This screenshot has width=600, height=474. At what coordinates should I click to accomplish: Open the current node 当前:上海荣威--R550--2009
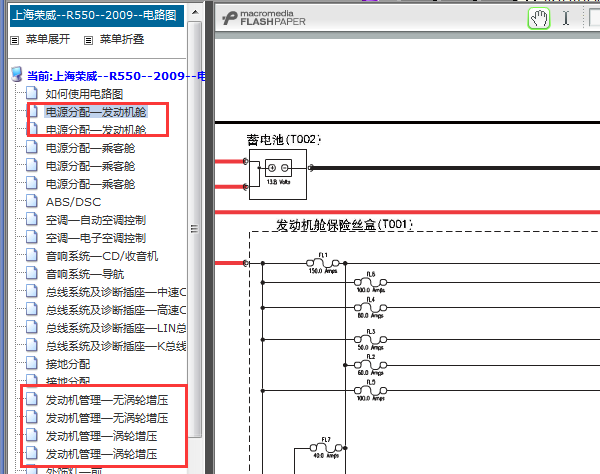pos(116,76)
